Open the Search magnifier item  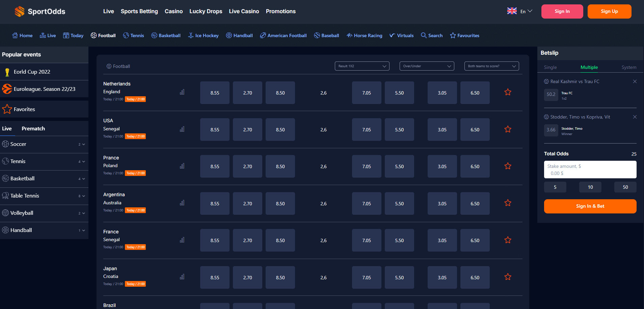(432, 35)
